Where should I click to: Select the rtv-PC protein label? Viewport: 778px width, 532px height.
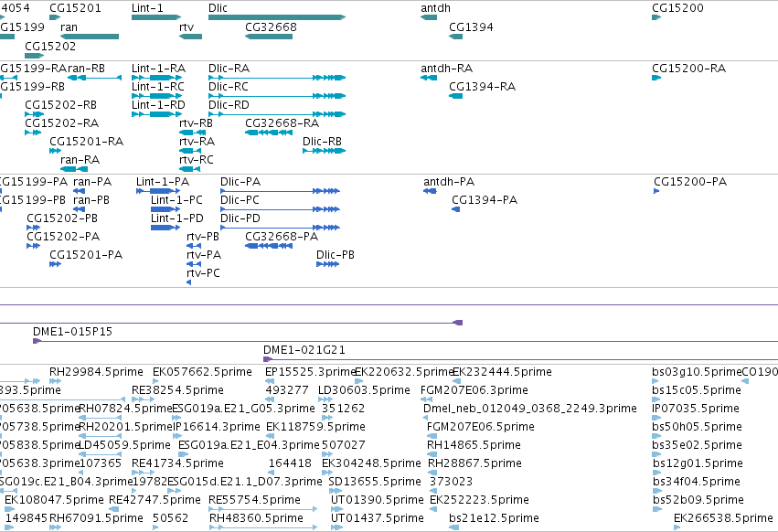(204, 274)
